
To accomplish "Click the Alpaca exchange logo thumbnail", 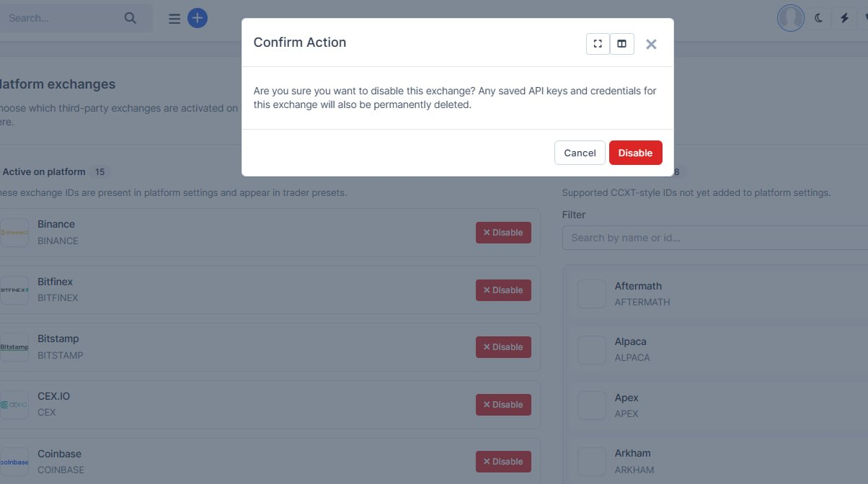I will [592, 350].
